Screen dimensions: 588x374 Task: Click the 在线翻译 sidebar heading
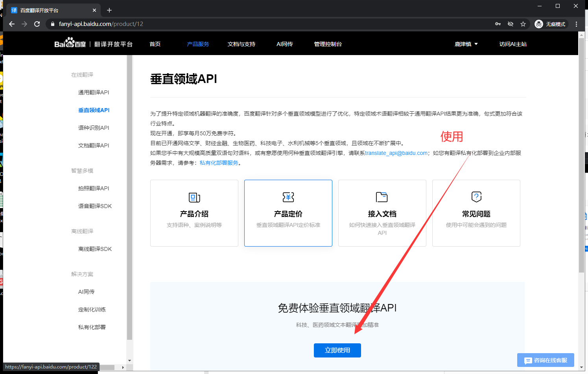(82, 75)
